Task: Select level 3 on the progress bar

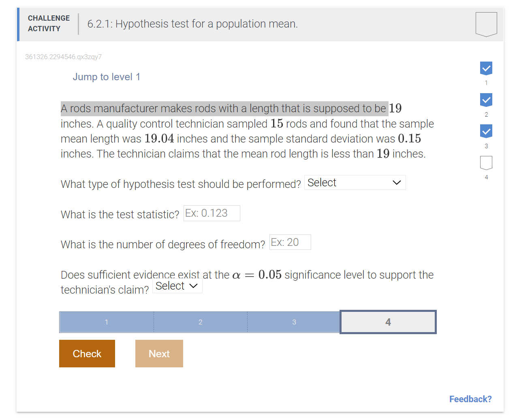Action: click(294, 322)
